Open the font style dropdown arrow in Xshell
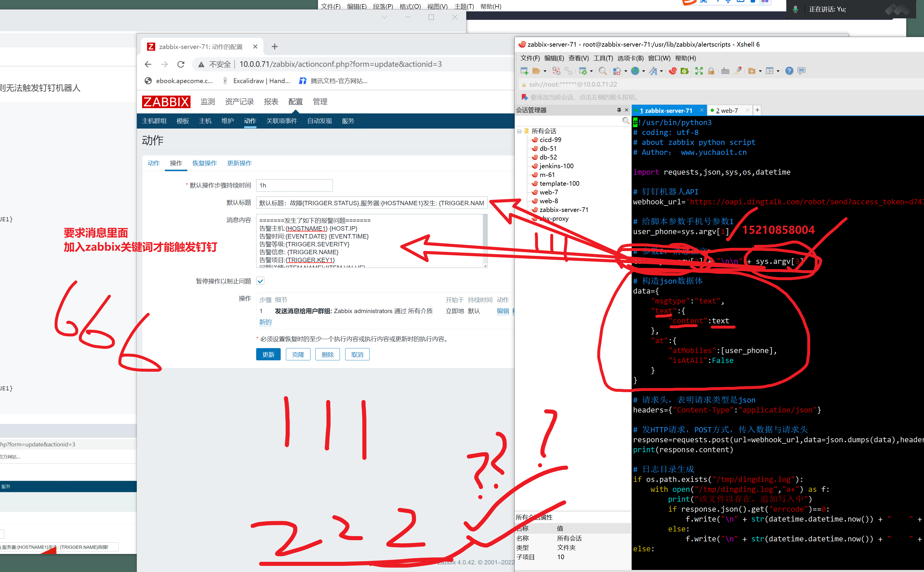Image resolution: width=924 pixels, height=572 pixels. [x=661, y=71]
